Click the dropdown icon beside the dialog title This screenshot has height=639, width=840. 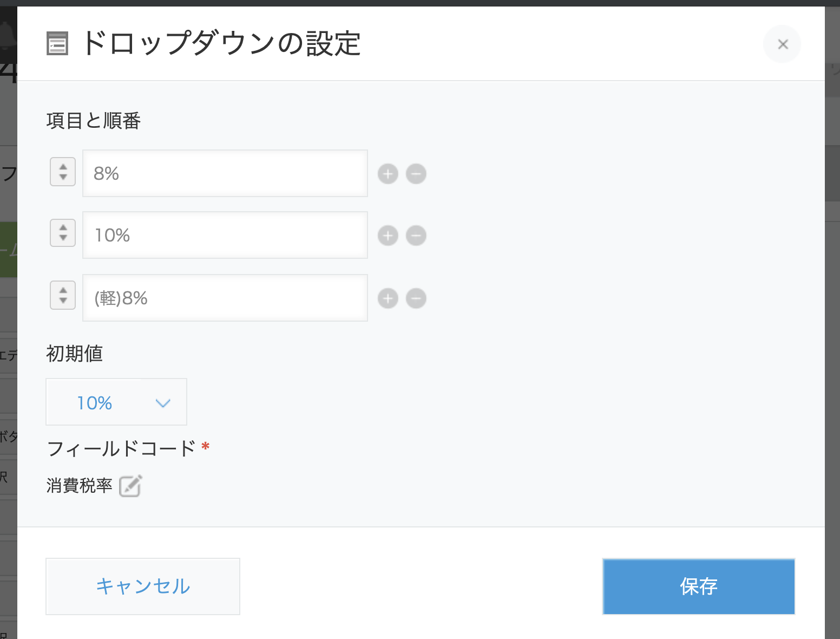click(57, 44)
